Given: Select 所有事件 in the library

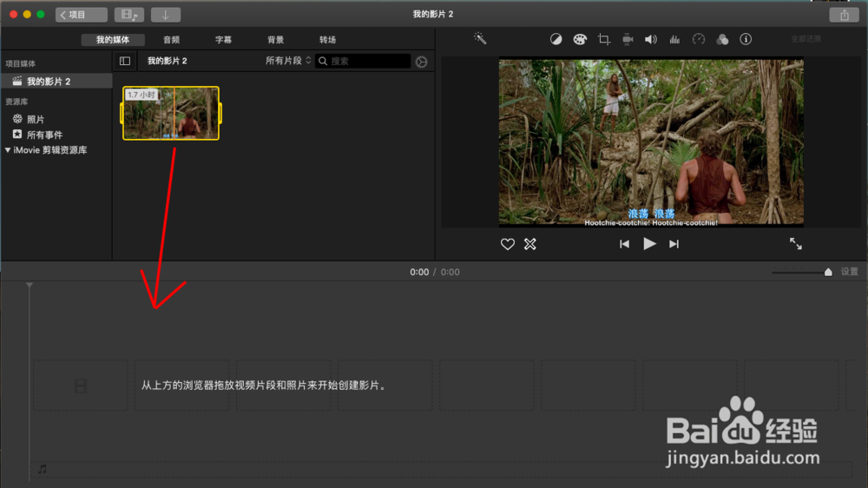Looking at the screenshot, I should tap(44, 135).
